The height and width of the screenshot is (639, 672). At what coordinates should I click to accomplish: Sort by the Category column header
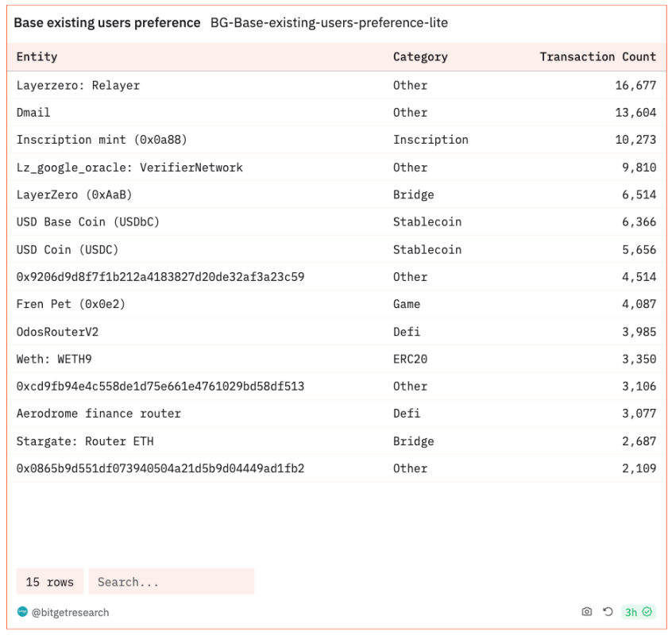pyautogui.click(x=420, y=57)
